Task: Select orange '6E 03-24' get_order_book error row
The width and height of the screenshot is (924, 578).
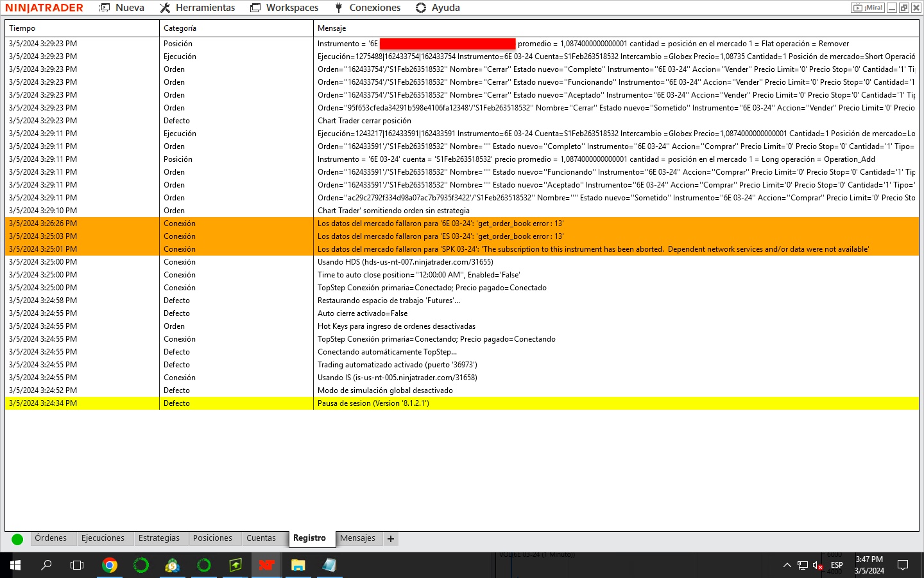Action: coord(462,223)
